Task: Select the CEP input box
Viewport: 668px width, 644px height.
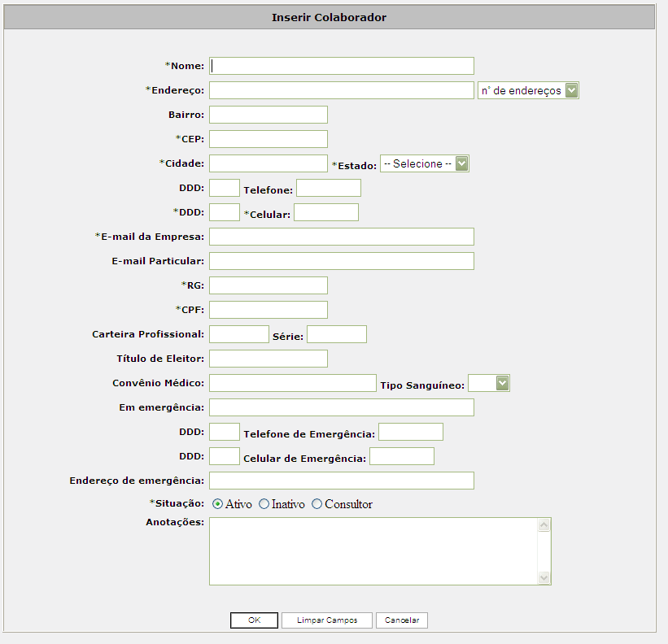Action: 269,139
